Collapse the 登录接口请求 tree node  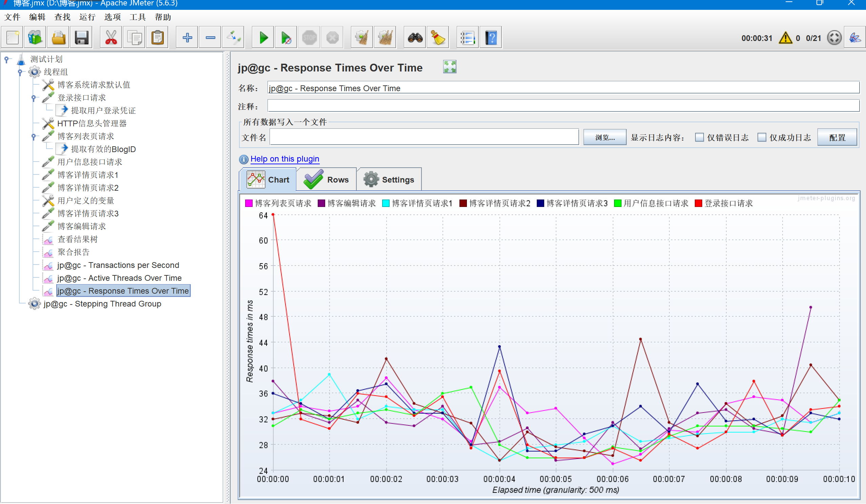point(33,98)
